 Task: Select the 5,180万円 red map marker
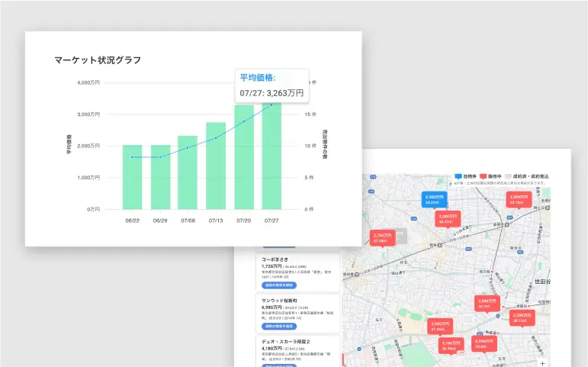click(449, 346)
